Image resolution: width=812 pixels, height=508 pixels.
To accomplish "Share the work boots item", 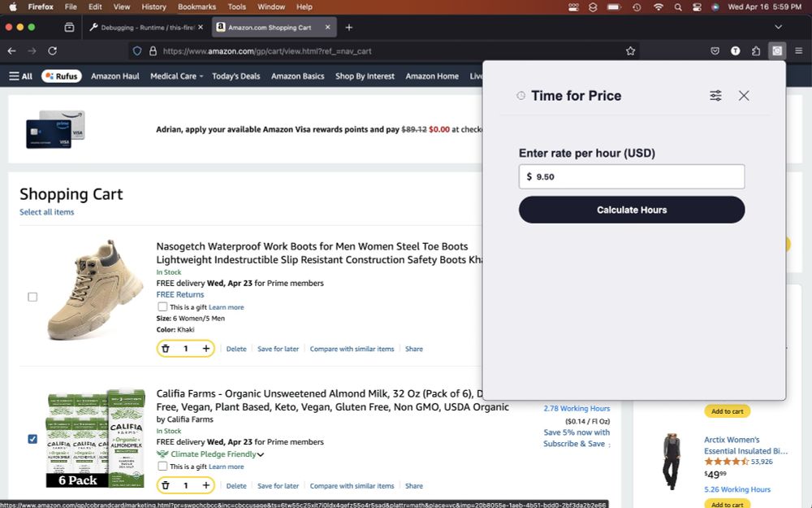I will (x=414, y=349).
